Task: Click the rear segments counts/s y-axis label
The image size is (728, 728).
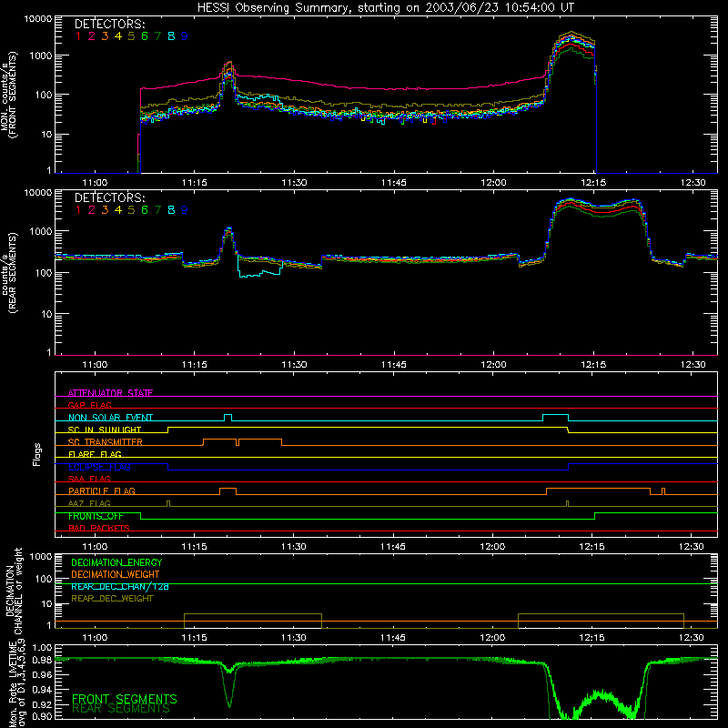Action: click(8, 272)
